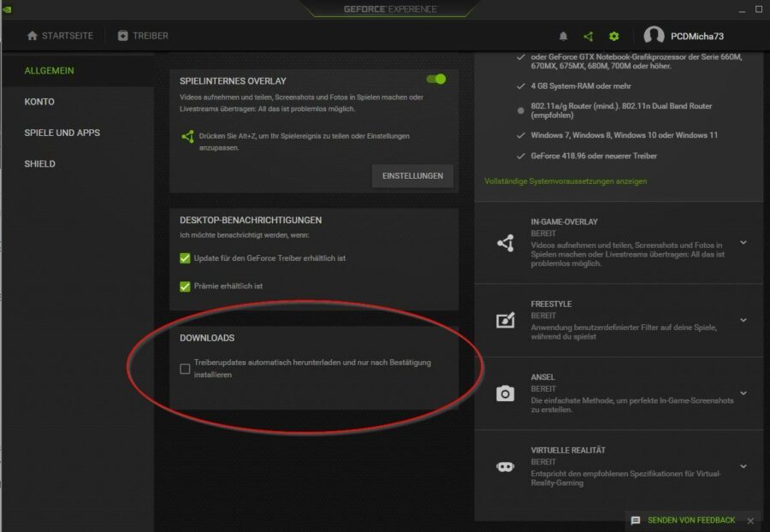The width and height of the screenshot is (770, 532).
Task: Click the NVIDIA share icon in the top bar
Action: click(589, 36)
